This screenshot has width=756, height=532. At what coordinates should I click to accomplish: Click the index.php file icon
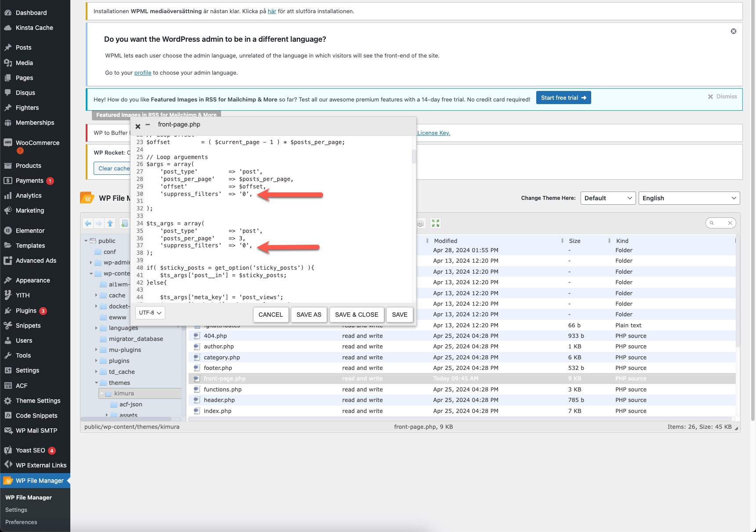coord(196,411)
